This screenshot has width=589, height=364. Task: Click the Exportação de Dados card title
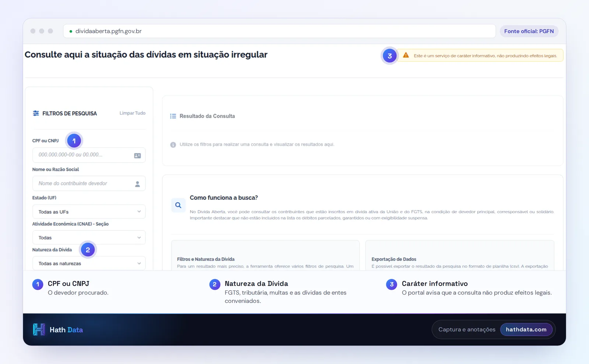pos(394,259)
